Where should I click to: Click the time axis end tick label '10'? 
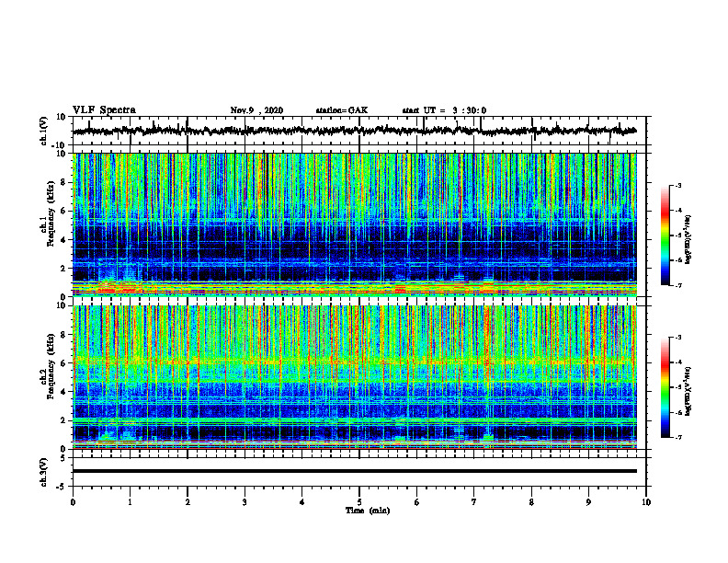click(x=646, y=502)
